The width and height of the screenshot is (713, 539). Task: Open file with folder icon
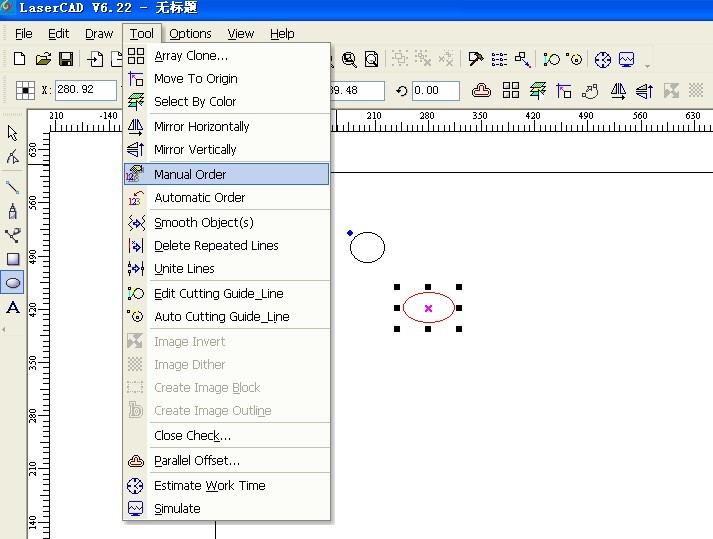coord(43,60)
